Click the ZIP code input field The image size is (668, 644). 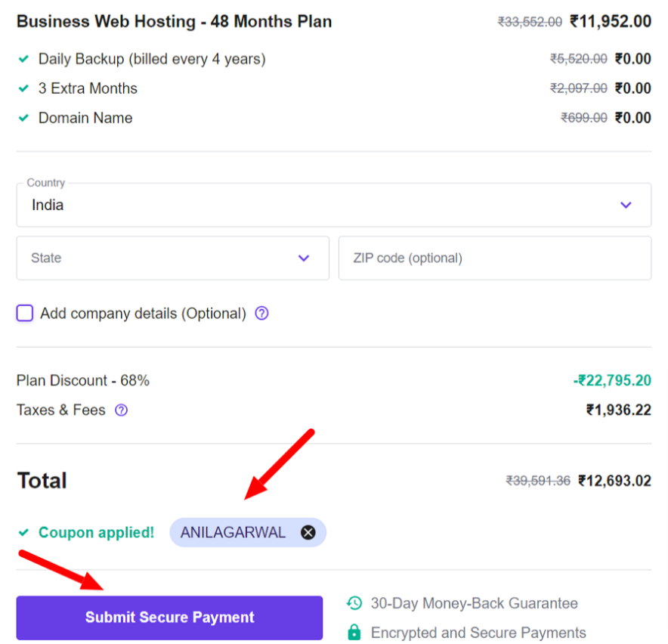click(x=495, y=258)
